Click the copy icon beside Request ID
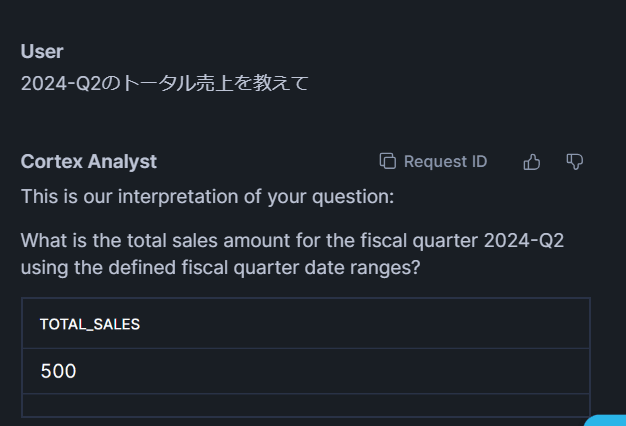The height and width of the screenshot is (426, 626). (x=388, y=162)
